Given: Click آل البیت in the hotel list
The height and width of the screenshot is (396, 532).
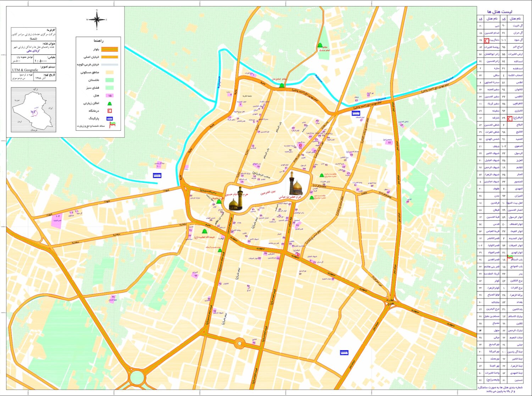Looking at the screenshot, I should pyautogui.click(x=518, y=26).
